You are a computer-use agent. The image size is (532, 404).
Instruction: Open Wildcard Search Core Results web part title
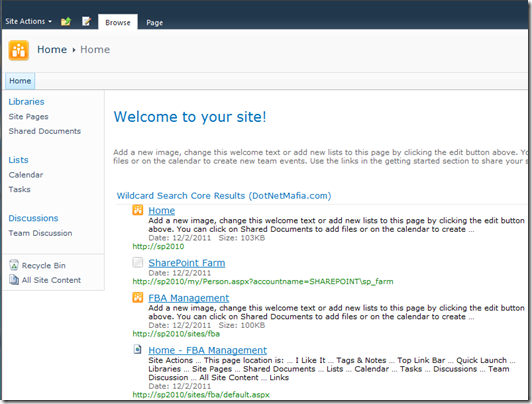click(x=224, y=196)
